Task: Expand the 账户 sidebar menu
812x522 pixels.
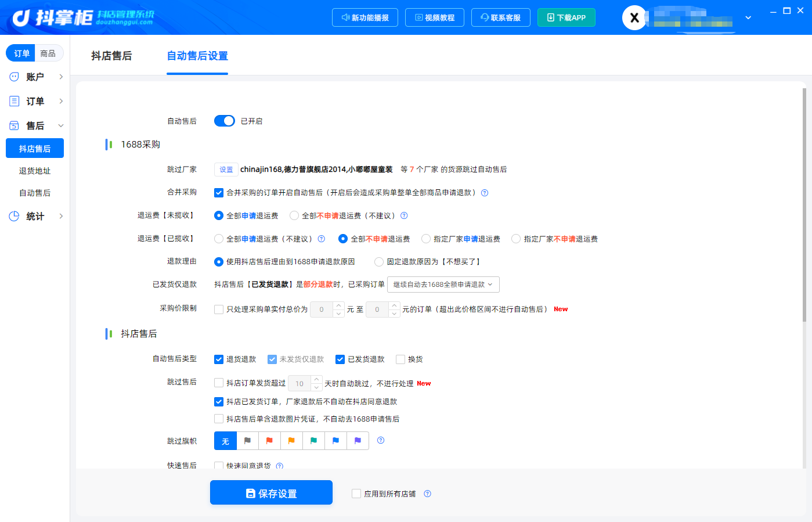Action: (x=61, y=77)
